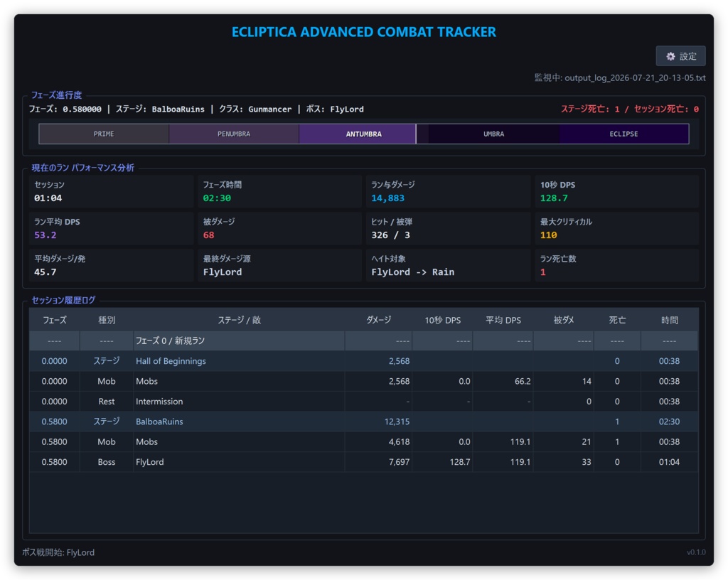728x580 pixels.
Task: Click the 02:30 time in BalboaRuins row
Action: click(669, 421)
